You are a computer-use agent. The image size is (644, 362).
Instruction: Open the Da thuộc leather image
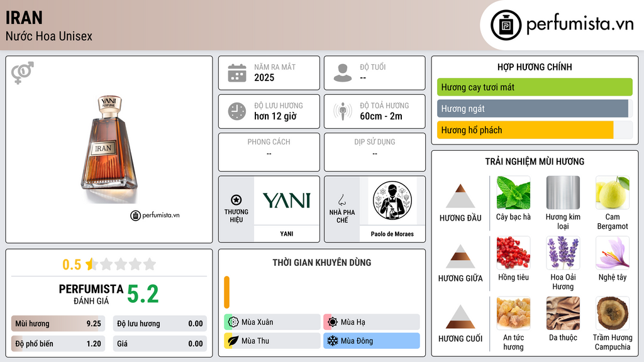coord(563,313)
